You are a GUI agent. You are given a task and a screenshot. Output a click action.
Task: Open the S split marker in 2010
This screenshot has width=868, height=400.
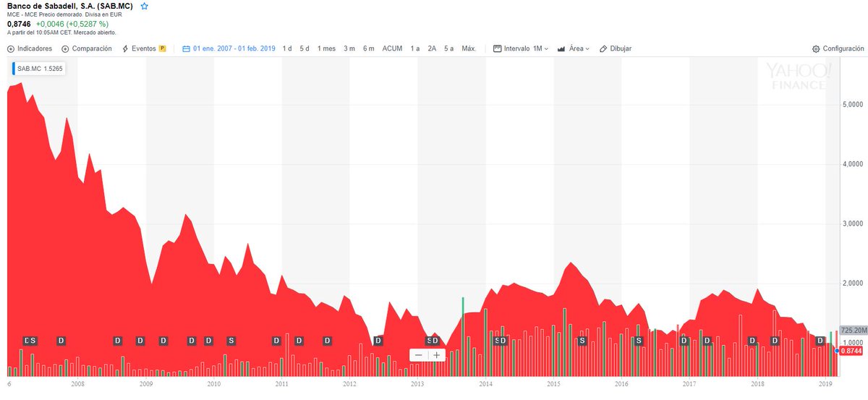pyautogui.click(x=231, y=341)
